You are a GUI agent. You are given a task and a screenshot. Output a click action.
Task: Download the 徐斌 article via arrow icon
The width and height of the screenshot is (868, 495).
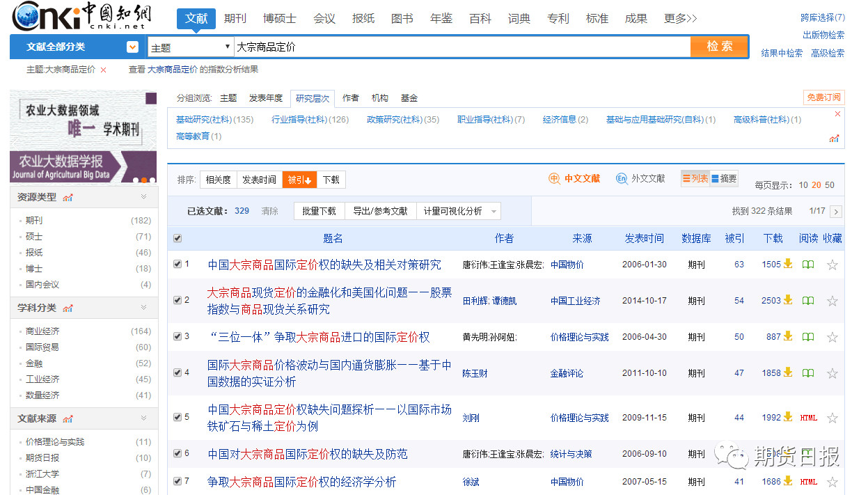point(788,481)
